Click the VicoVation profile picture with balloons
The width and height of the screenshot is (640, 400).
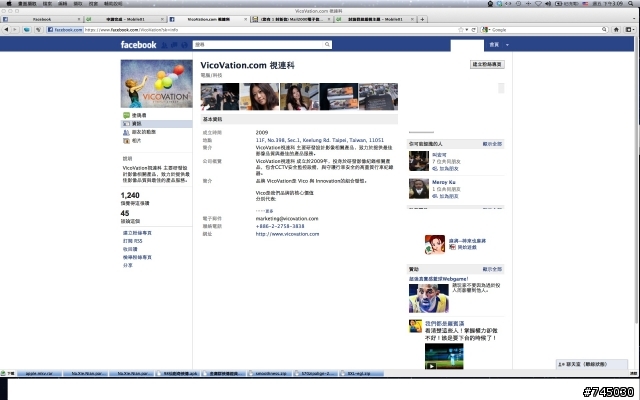point(157,84)
